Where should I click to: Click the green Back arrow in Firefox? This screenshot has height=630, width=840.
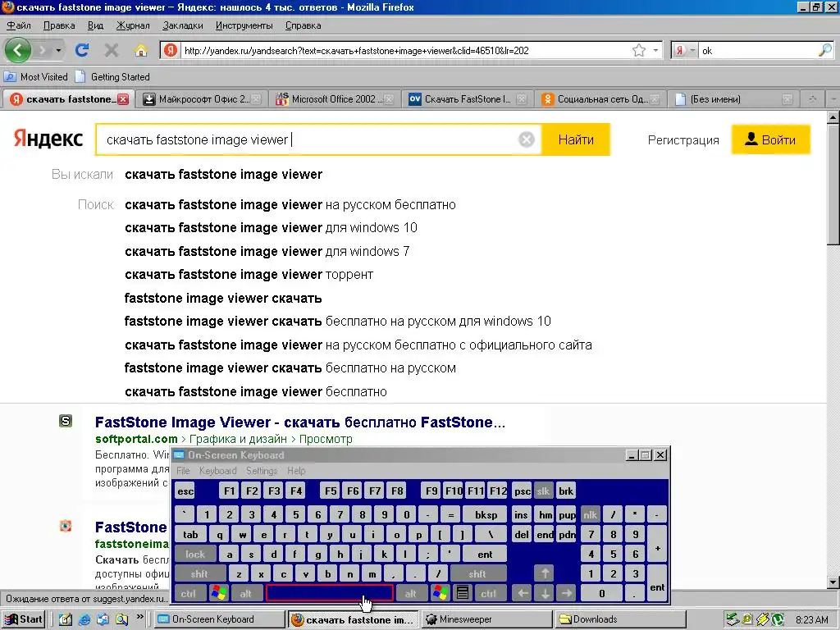click(x=17, y=50)
